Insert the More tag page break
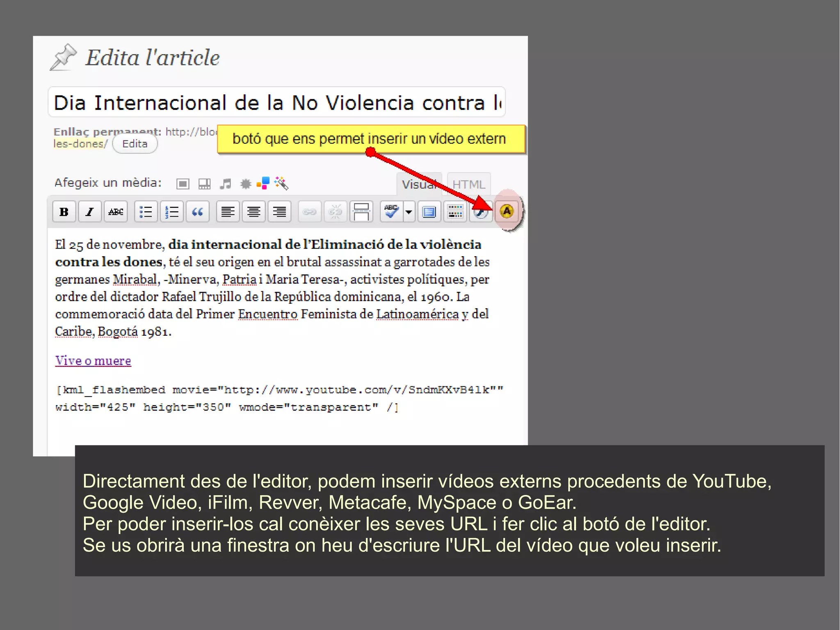 [361, 212]
